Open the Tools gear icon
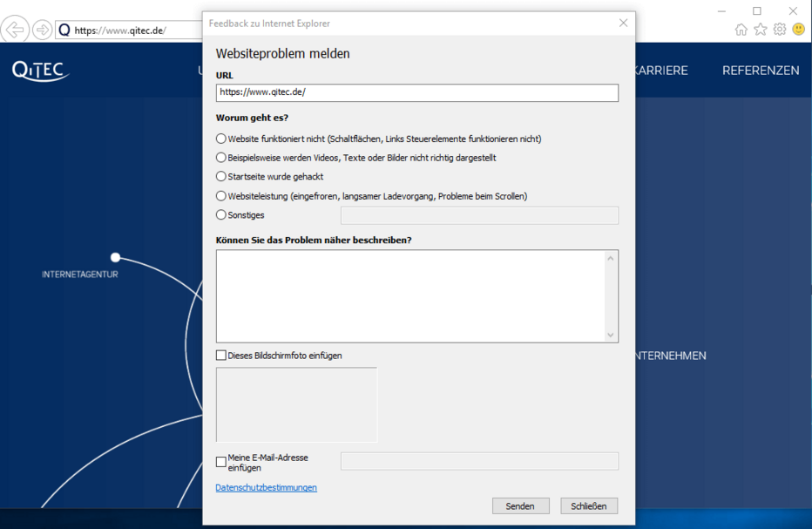812x529 pixels. point(780,30)
